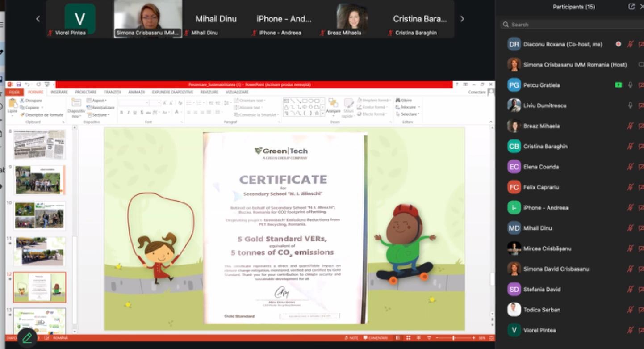The image size is (644, 349).
Task: Adjust the zoom slider in PowerPoint status bar
Action: tap(453, 338)
